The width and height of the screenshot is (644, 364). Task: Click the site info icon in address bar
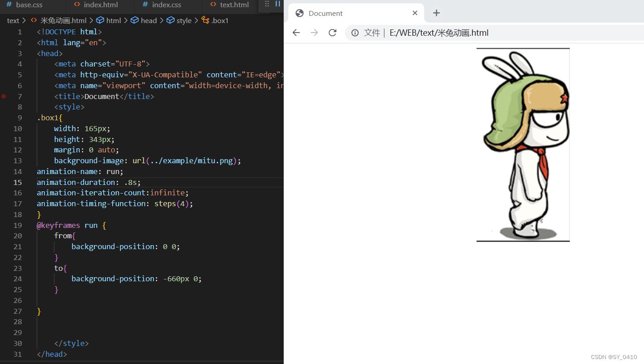pos(355,33)
